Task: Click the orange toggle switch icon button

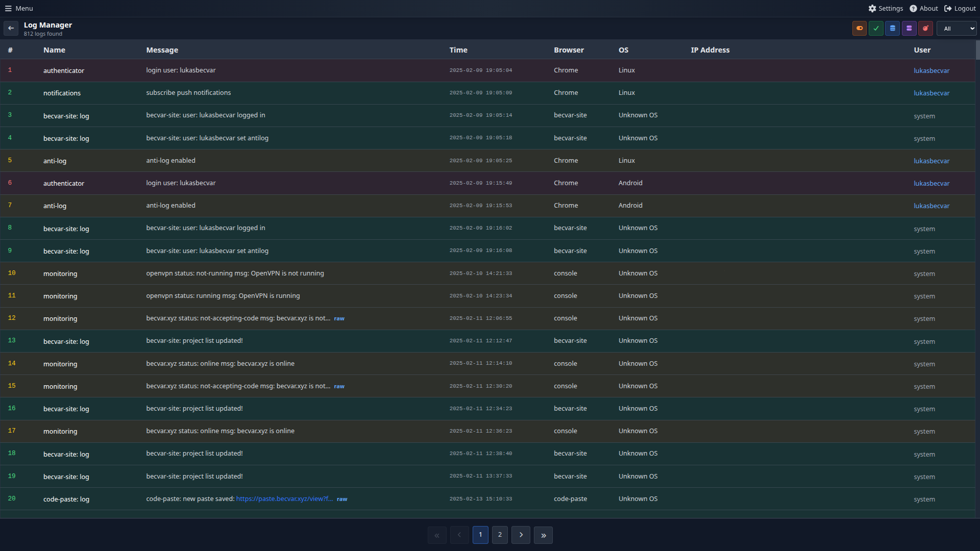Action: [860, 29]
